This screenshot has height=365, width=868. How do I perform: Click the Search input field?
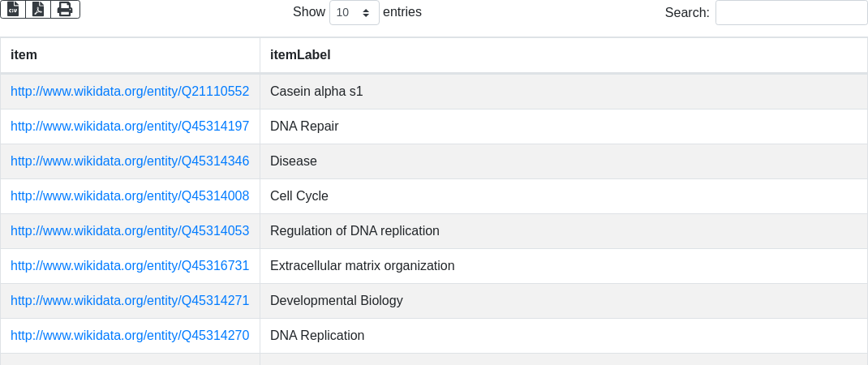(791, 12)
